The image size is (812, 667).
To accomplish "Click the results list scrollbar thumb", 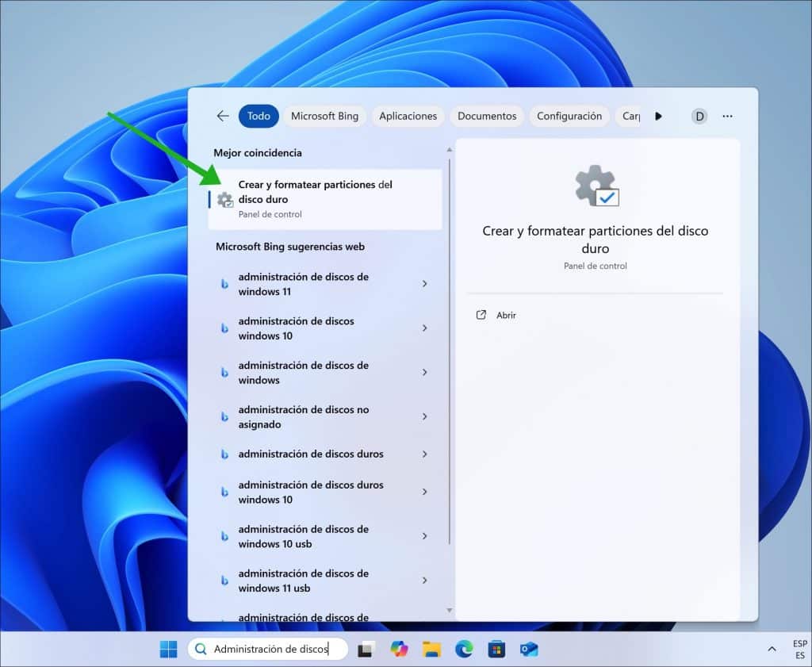I will pyautogui.click(x=449, y=351).
